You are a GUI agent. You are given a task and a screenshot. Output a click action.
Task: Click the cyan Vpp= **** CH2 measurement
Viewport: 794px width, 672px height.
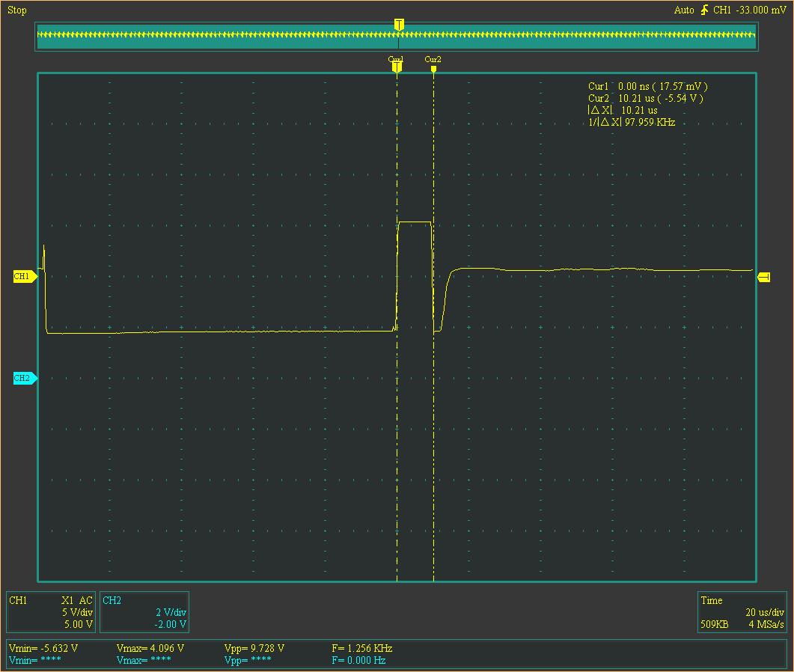[x=248, y=660]
